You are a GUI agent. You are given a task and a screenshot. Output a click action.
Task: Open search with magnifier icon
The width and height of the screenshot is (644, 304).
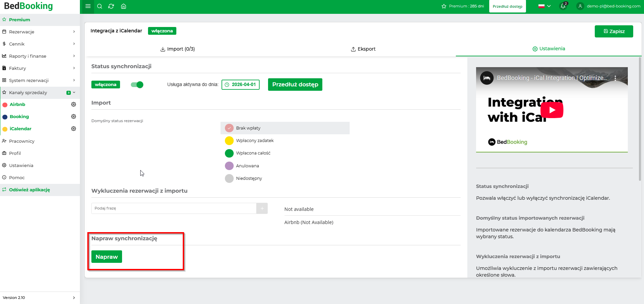(99, 6)
